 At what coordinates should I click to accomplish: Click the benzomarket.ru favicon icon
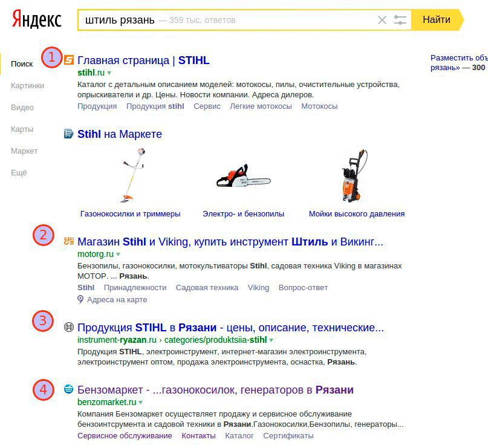coord(69,390)
